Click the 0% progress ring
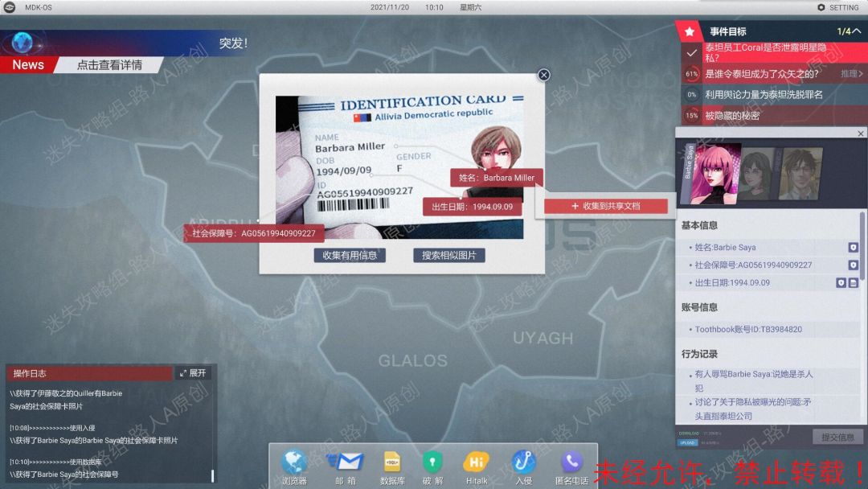This screenshot has width=868, height=489. coord(691,95)
